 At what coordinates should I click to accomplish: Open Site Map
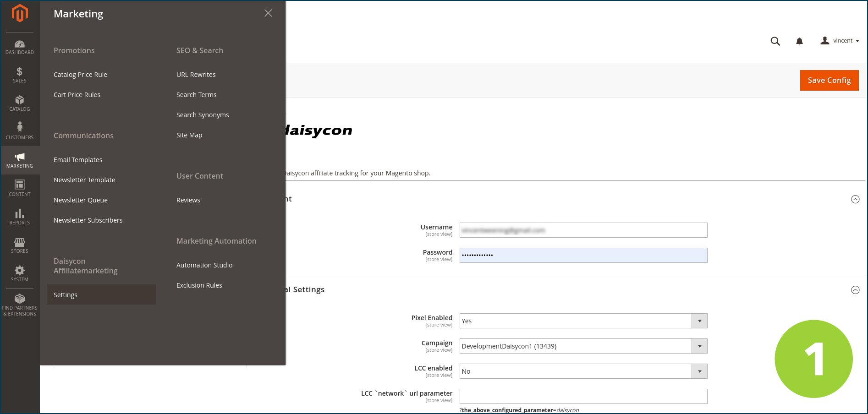click(x=189, y=135)
